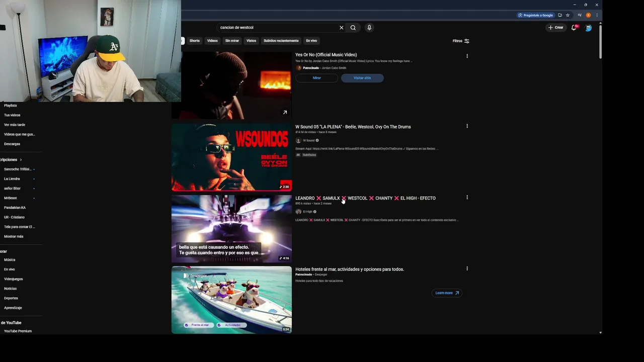Select the En vivo filter chip
Viewport: 644px width, 362px height.
(x=311, y=41)
